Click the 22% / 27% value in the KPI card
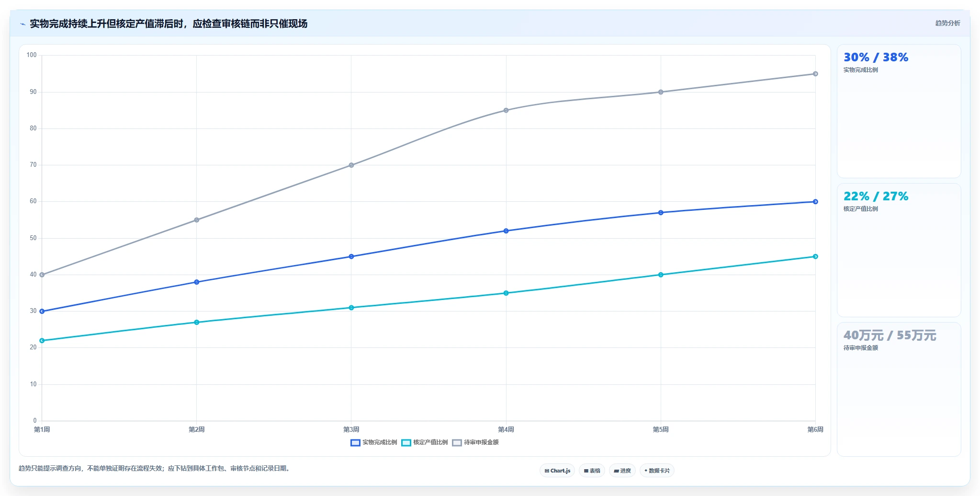980x496 pixels. point(876,196)
